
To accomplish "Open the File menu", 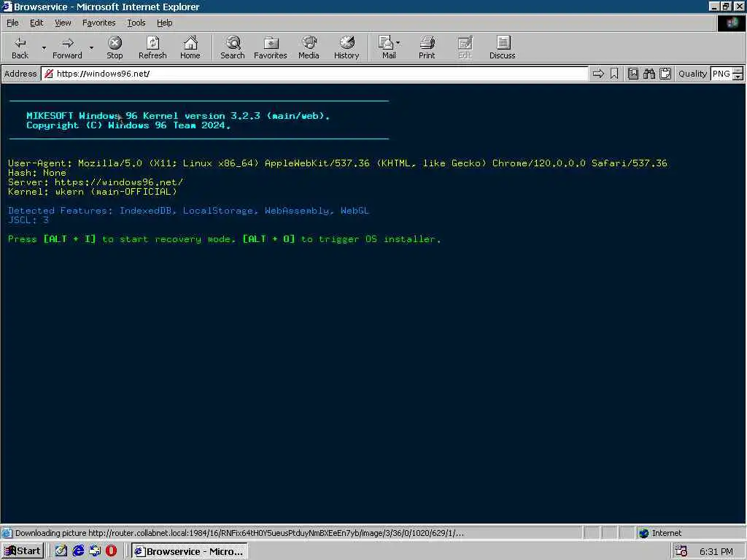I will click(12, 23).
